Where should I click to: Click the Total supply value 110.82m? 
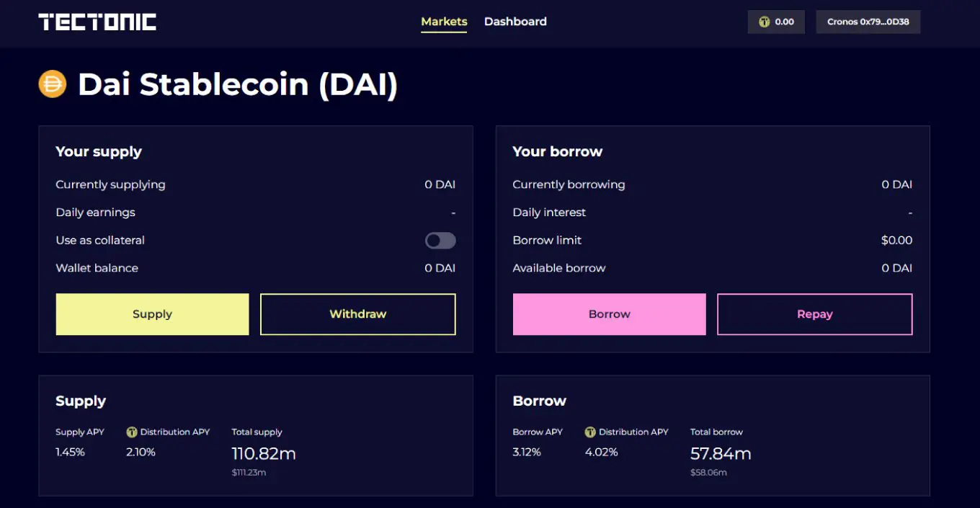click(264, 454)
